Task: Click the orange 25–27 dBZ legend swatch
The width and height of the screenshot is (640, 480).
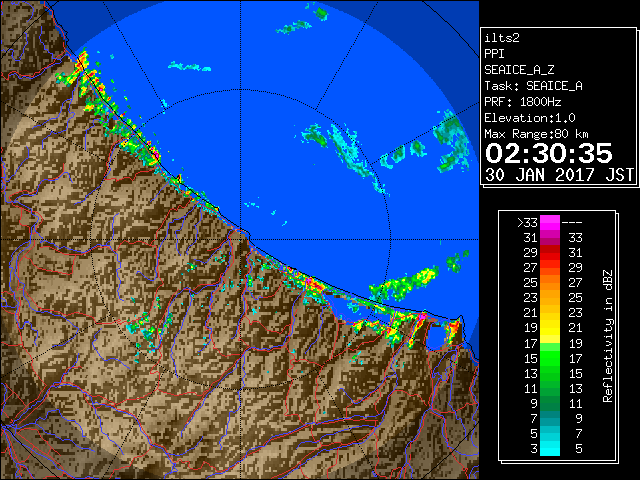Action: (x=550, y=282)
